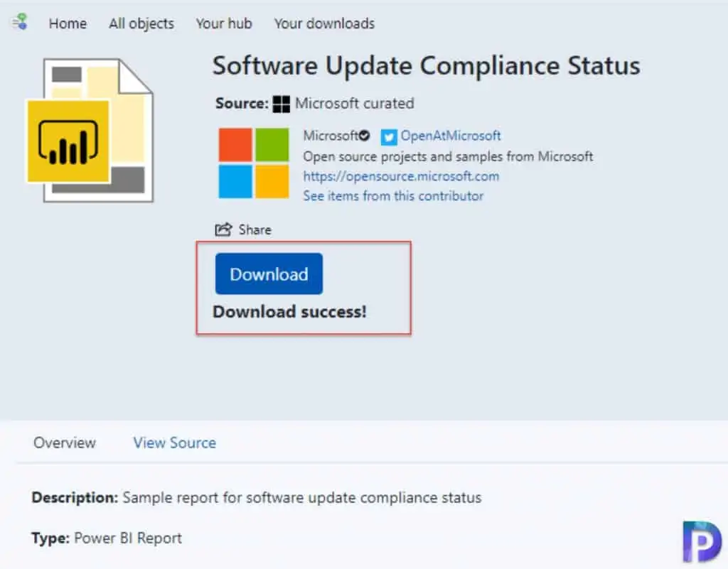This screenshot has width=728, height=569.
Task: Go to All objects
Action: [x=141, y=23]
